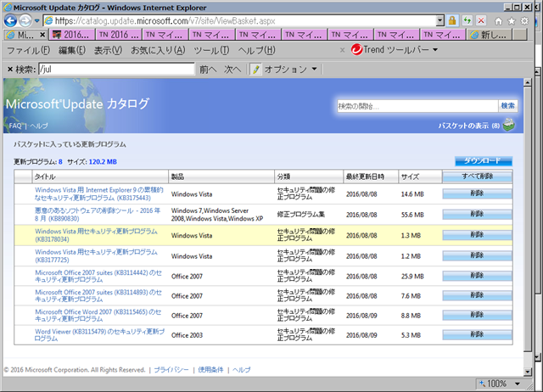Image resolution: width=543 pixels, height=392 pixels.
Task: Open the バスケットの表示 (8) link
Action: [x=469, y=126]
